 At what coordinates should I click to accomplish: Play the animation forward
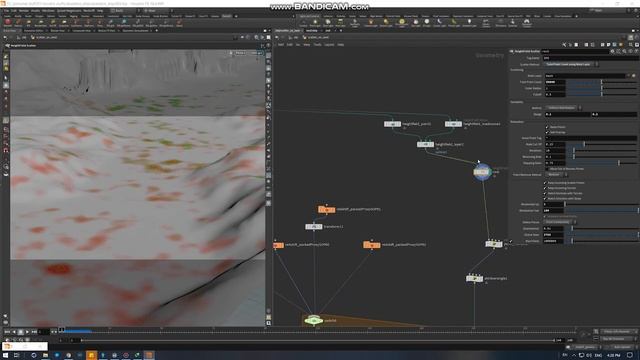coord(27,332)
